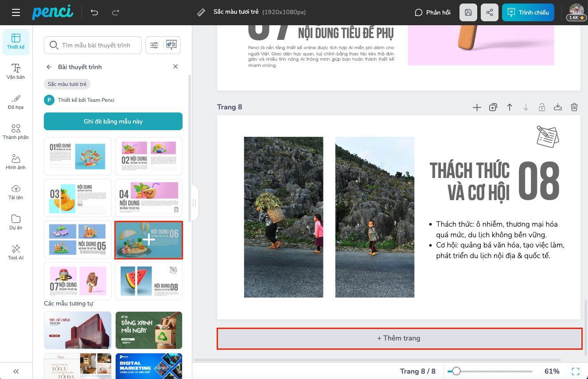Select the Sống Xanh Mỗi Ngày template
The width and height of the screenshot is (588, 379).
click(x=149, y=330)
